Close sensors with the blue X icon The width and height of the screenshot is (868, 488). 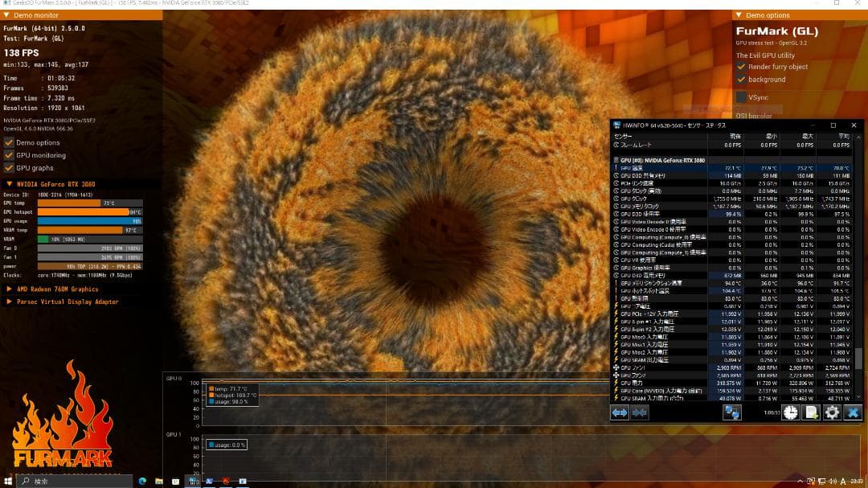coord(853,412)
